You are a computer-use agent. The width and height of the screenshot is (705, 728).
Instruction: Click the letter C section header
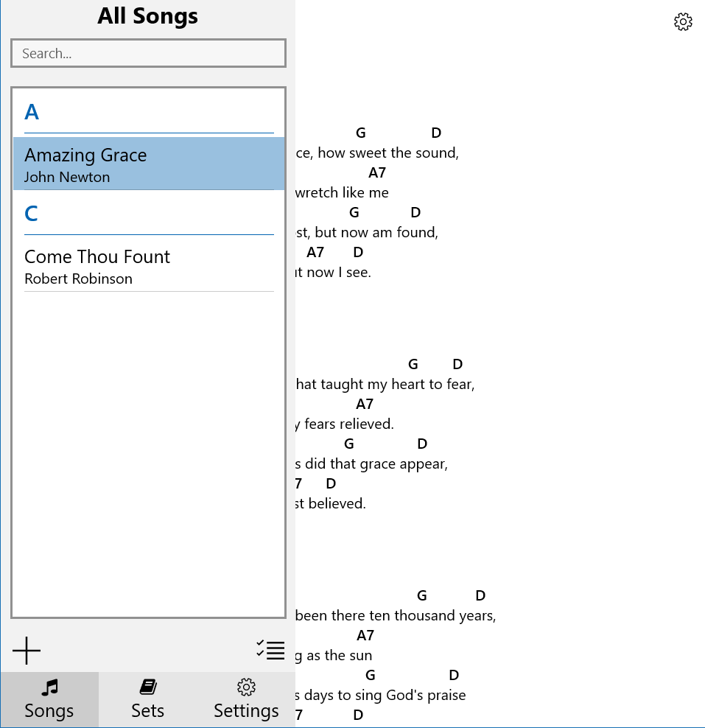pyautogui.click(x=30, y=214)
